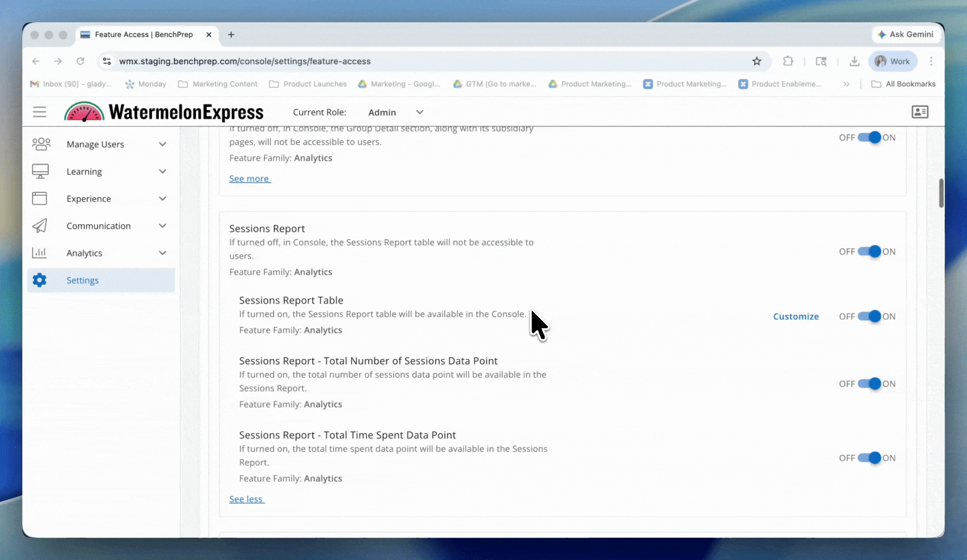The height and width of the screenshot is (560, 967).
Task: Click the profile card icon
Action: click(920, 112)
